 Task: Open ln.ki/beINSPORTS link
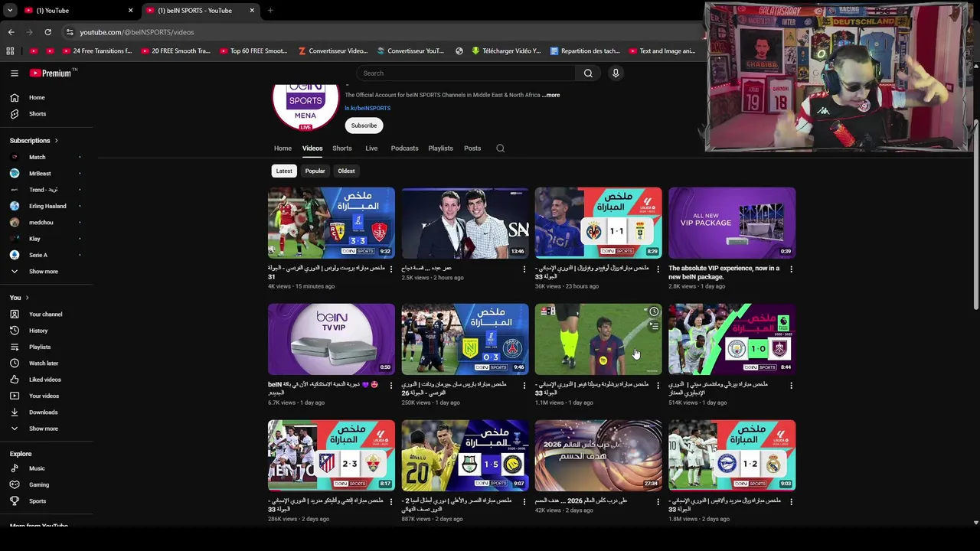[x=367, y=108]
